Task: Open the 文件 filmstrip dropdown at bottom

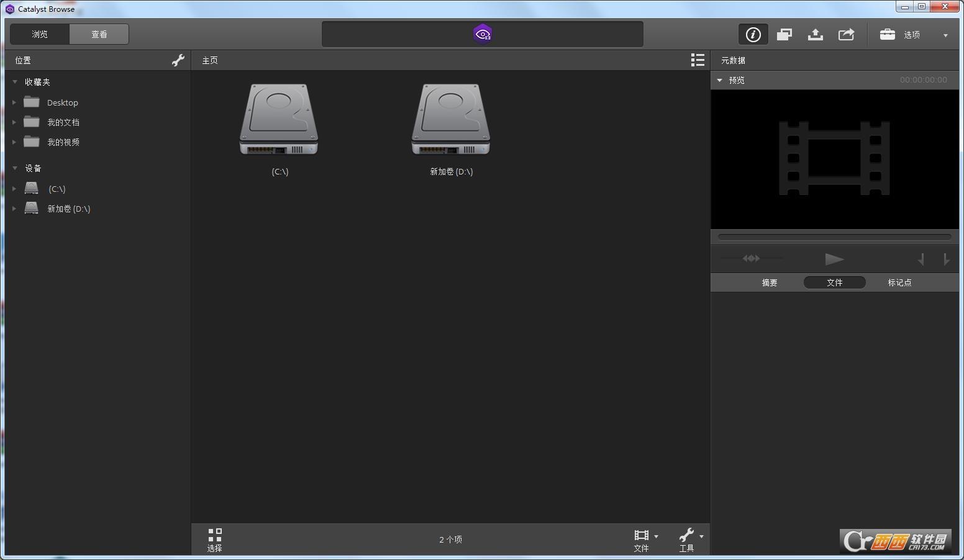Action: [x=646, y=540]
